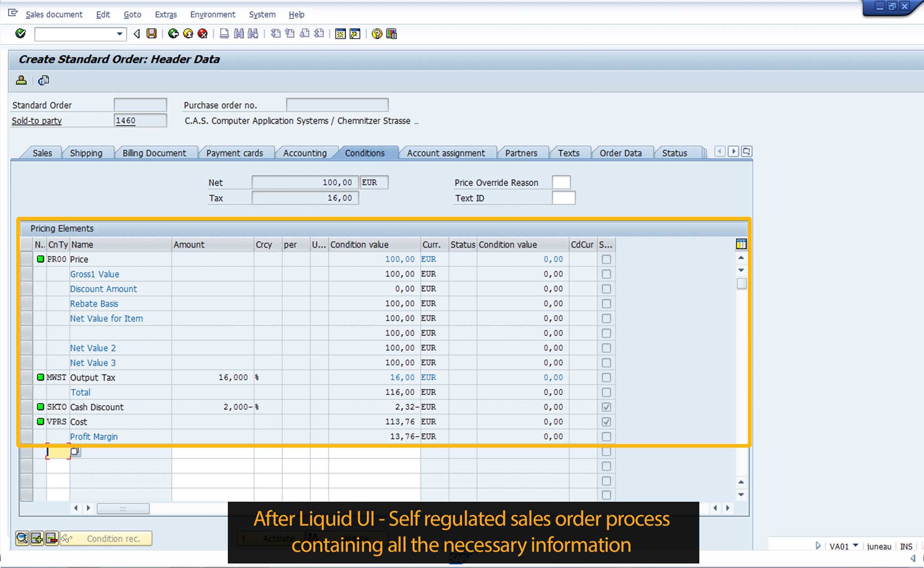Click the green checkmark Enter icon
This screenshot has height=568, width=924.
[20, 34]
